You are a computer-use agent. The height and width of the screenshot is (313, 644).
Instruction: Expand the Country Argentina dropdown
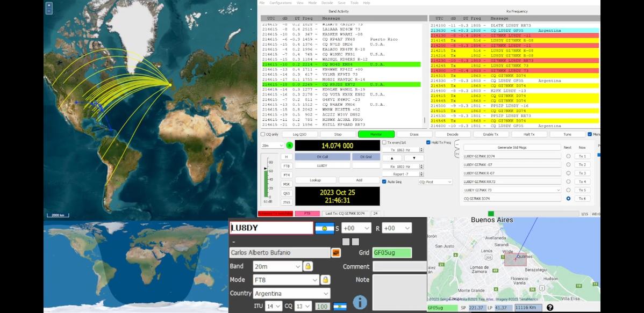click(x=291, y=293)
